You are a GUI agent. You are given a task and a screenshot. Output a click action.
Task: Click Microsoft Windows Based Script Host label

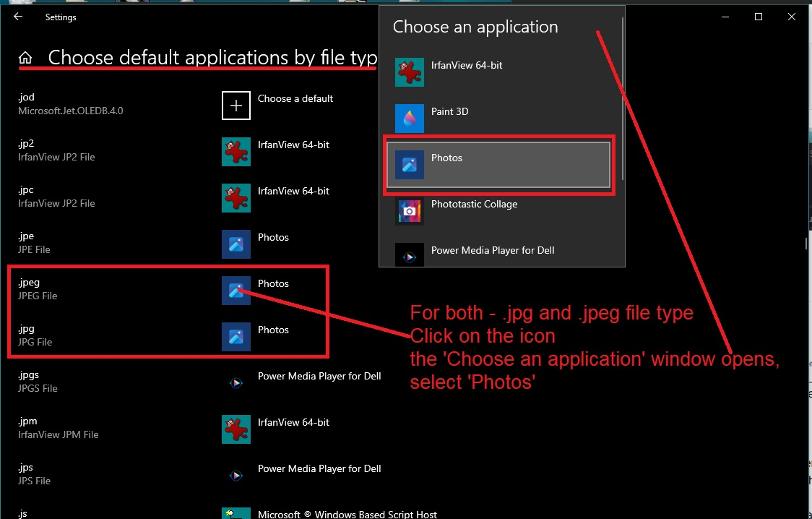[347, 514]
